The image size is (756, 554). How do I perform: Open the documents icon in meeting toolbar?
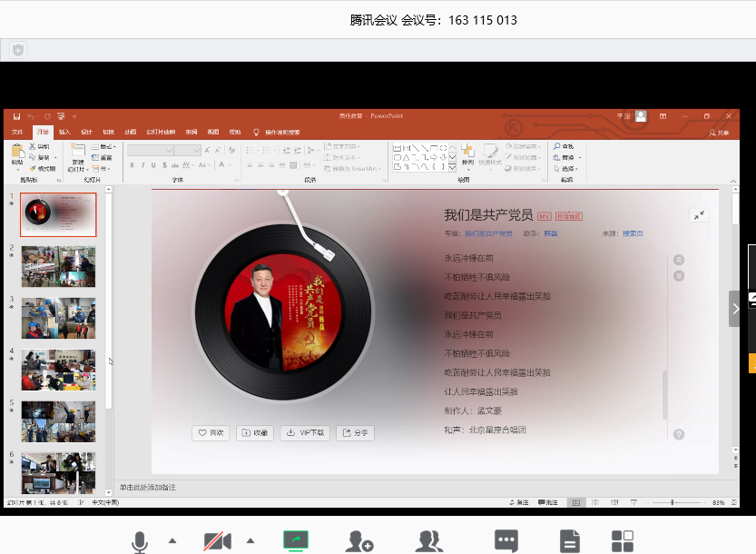click(x=570, y=541)
